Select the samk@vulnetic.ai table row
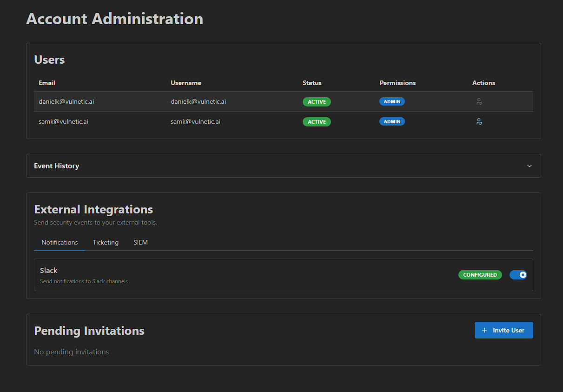The width and height of the screenshot is (563, 392). coord(232,121)
